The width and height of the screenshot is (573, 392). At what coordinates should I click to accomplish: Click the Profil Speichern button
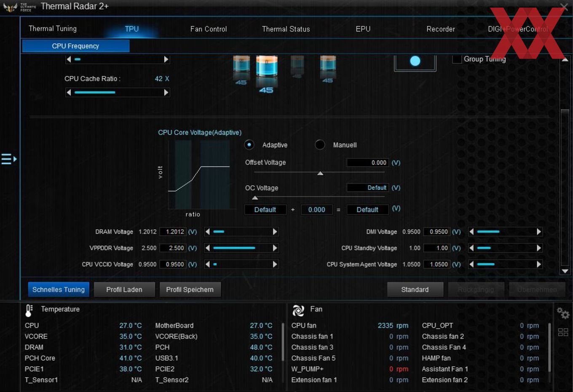point(190,290)
